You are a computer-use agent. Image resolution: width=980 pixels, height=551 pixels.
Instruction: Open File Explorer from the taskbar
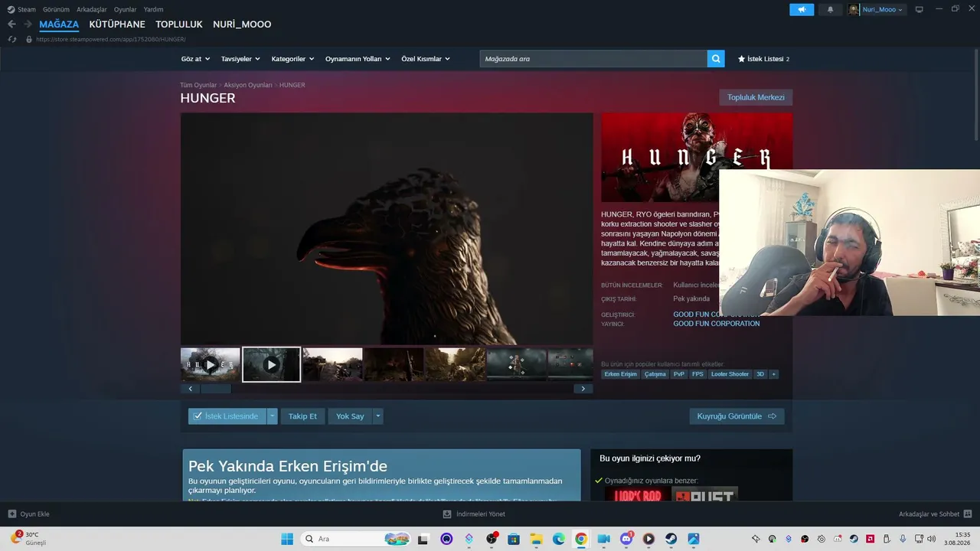pos(537,539)
